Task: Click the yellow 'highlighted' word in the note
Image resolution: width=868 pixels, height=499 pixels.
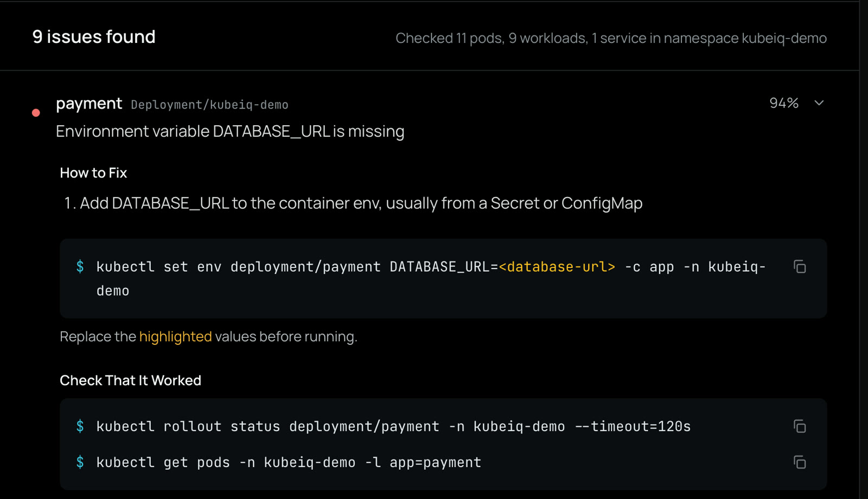Action: coord(175,337)
